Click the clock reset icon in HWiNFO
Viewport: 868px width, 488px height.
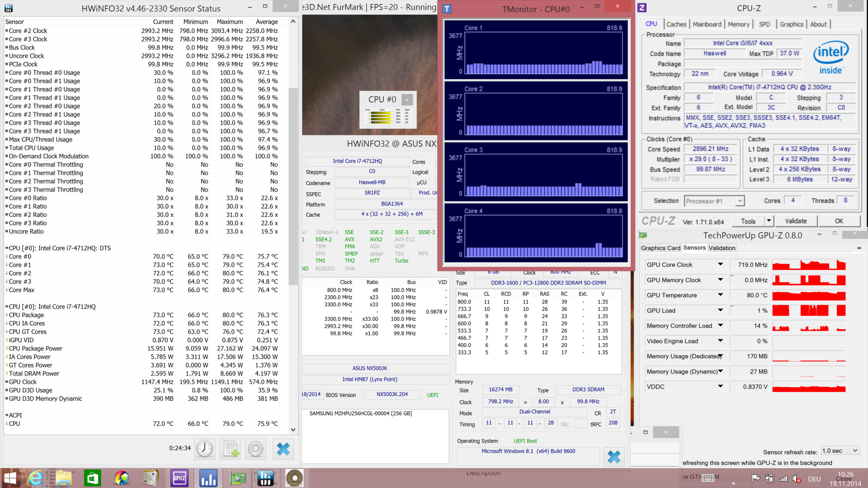click(204, 449)
